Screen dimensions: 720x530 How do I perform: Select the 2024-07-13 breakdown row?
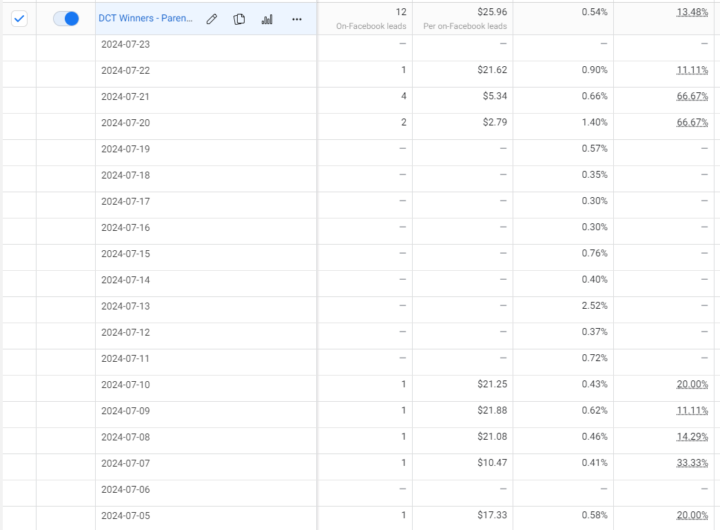pos(126,306)
